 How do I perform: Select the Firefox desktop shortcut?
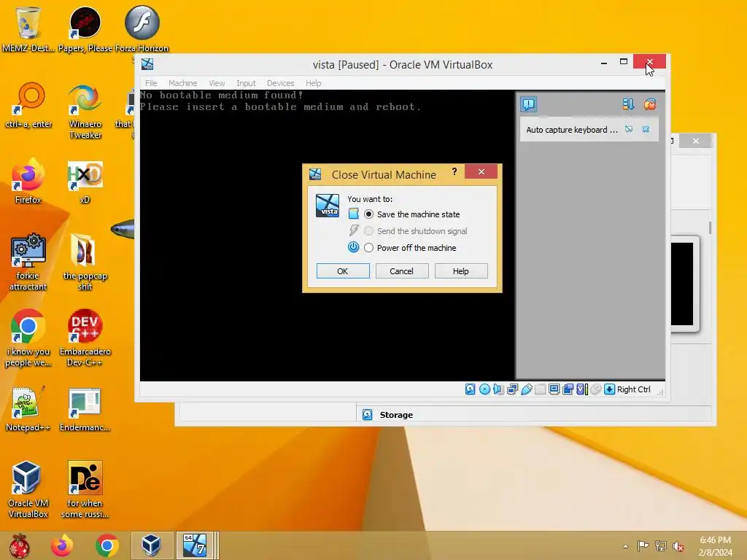tap(28, 181)
